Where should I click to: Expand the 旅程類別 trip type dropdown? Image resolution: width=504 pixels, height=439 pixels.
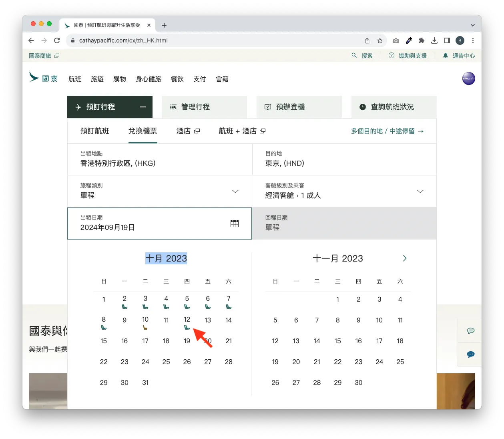(x=160, y=191)
